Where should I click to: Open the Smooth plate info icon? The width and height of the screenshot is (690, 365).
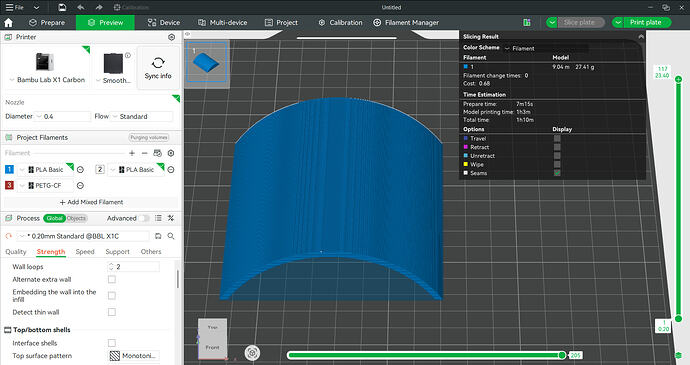click(x=128, y=55)
